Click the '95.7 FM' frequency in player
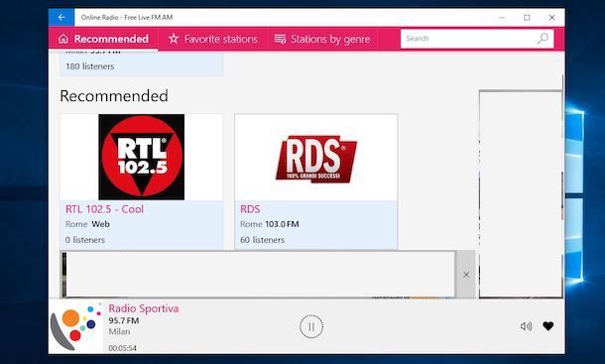The height and width of the screenshot is (364, 605). [x=123, y=320]
